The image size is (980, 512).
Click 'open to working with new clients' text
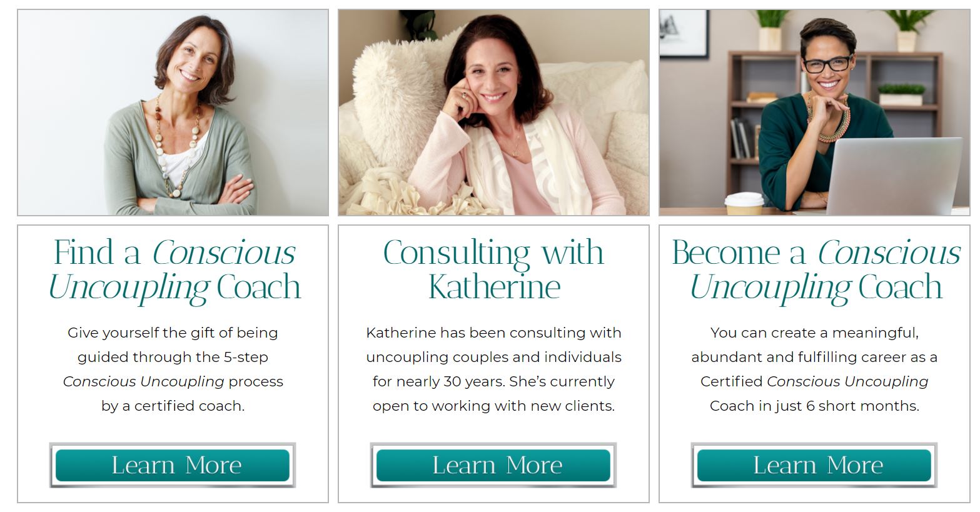[493, 406]
